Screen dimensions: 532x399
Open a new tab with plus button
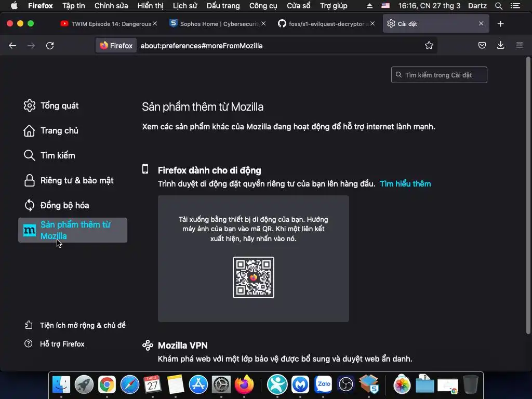tap(500, 24)
